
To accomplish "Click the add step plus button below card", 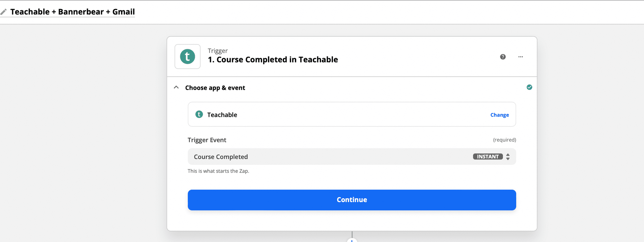I will (352, 240).
